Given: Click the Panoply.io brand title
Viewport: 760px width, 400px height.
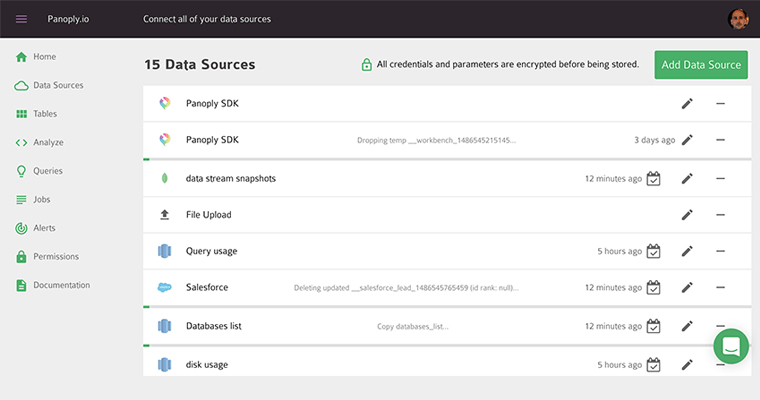Looking at the screenshot, I should (x=68, y=19).
